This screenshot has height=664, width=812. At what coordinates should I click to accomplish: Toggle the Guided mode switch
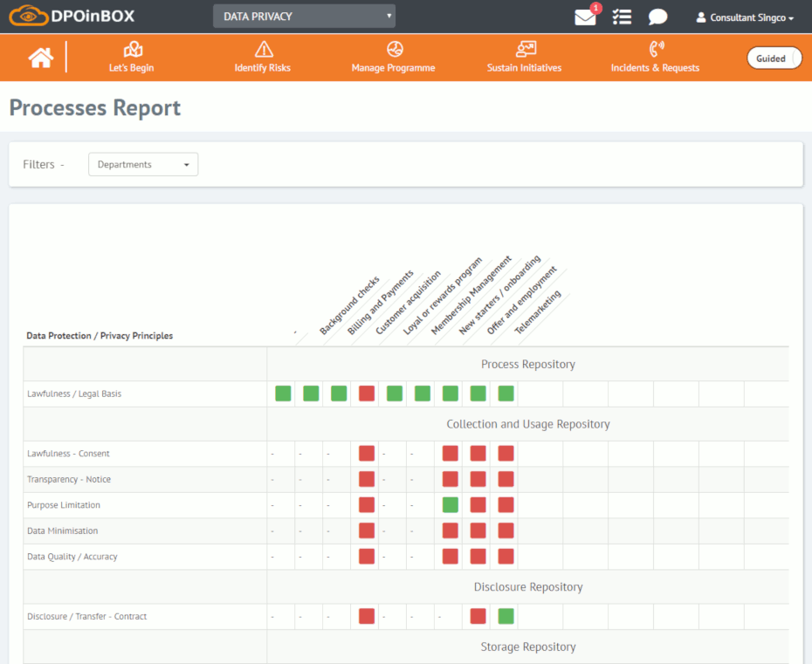pyautogui.click(x=773, y=58)
